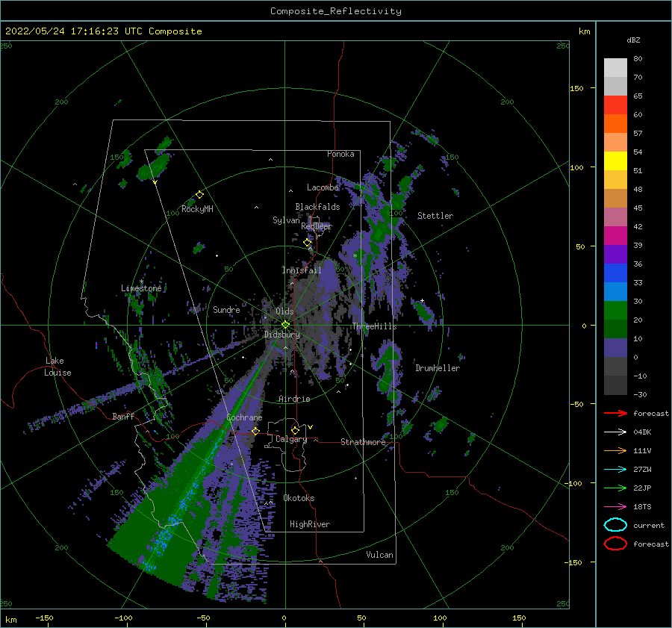The width and height of the screenshot is (672, 628).
Task: Click the yellow marker near RedDeer
Action: point(308,243)
